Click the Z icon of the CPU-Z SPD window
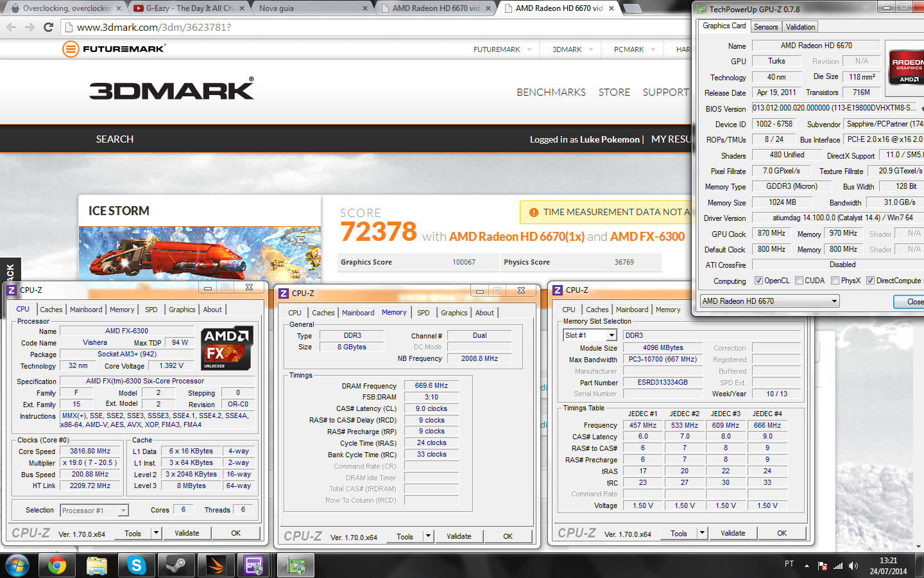 click(558, 290)
